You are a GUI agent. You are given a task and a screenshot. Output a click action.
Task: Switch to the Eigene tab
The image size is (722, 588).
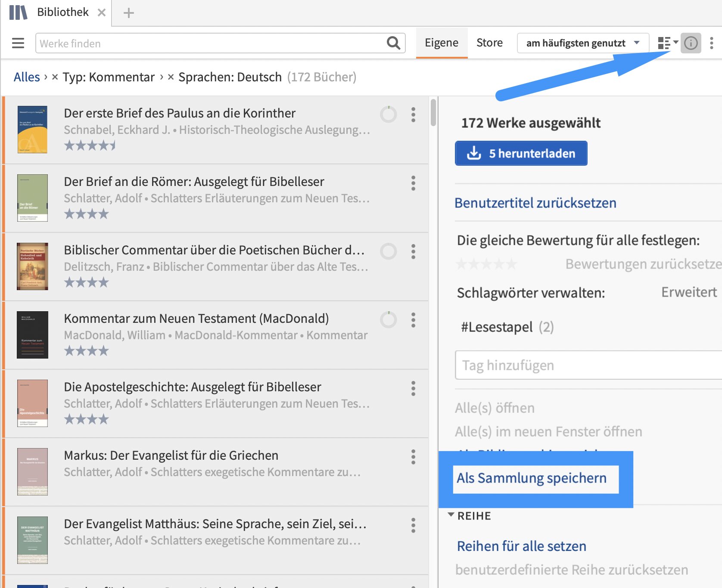click(442, 43)
